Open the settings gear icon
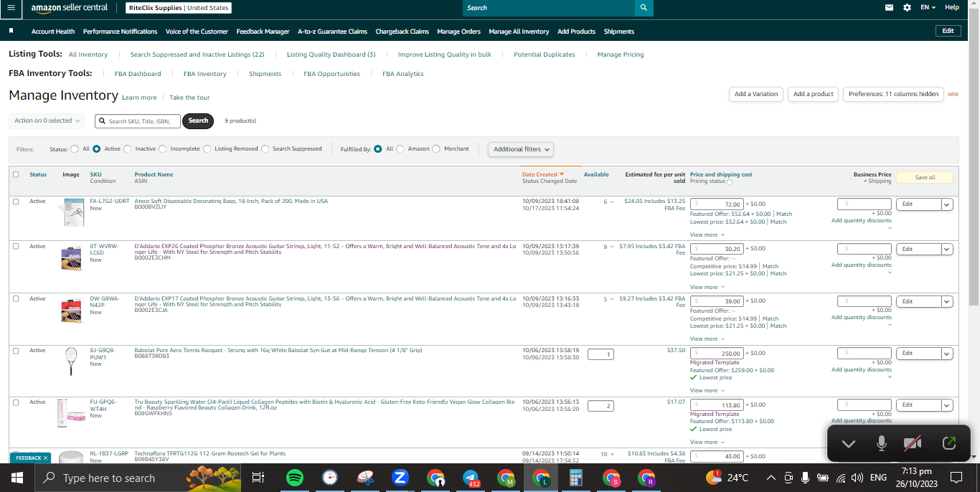This screenshot has width=980, height=492. [x=907, y=8]
